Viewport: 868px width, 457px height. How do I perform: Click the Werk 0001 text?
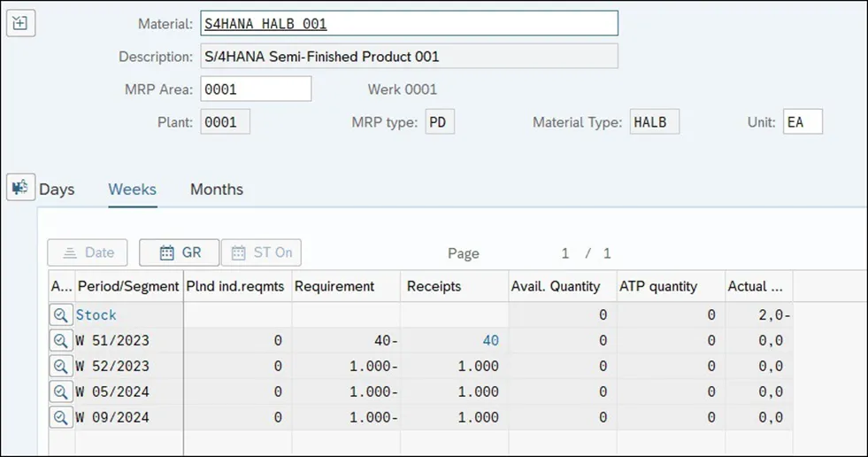click(403, 89)
